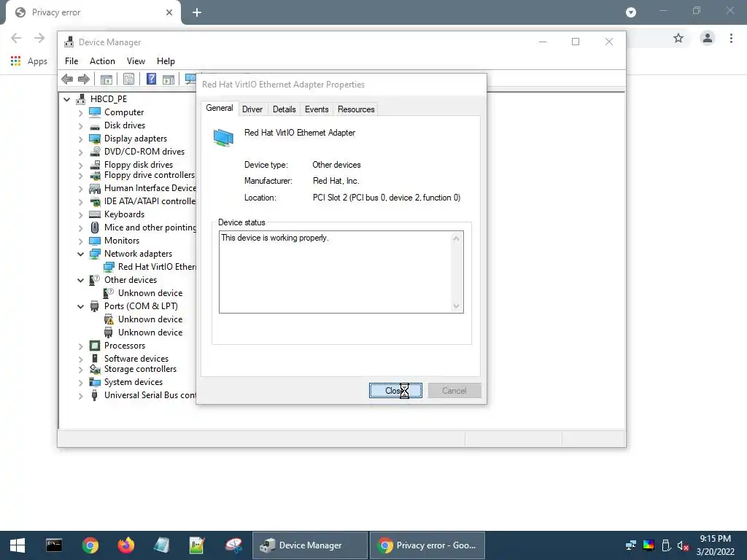Click the scan for hardware changes toolbar icon
Screen dimensions: 747x560
190,79
